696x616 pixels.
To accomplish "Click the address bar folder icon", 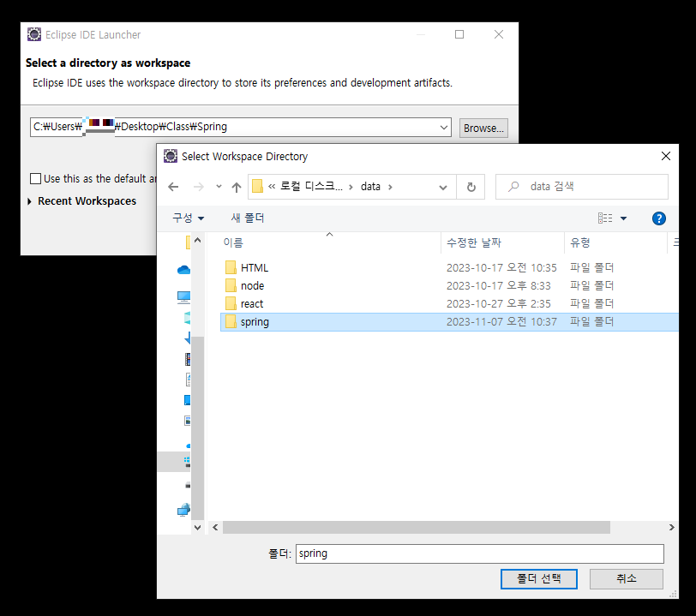I will click(x=257, y=187).
